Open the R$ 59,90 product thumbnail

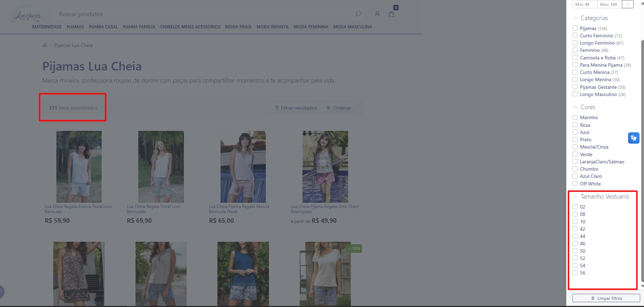coord(79,166)
